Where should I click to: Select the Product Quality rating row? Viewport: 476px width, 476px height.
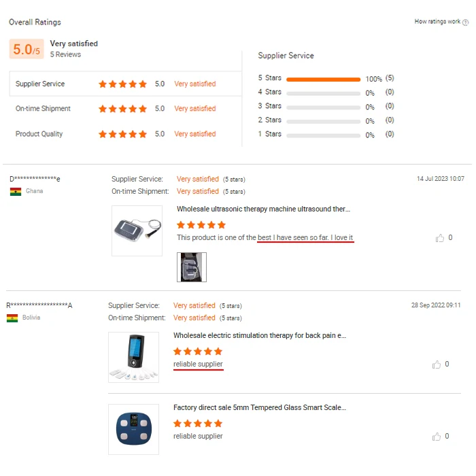(39, 134)
